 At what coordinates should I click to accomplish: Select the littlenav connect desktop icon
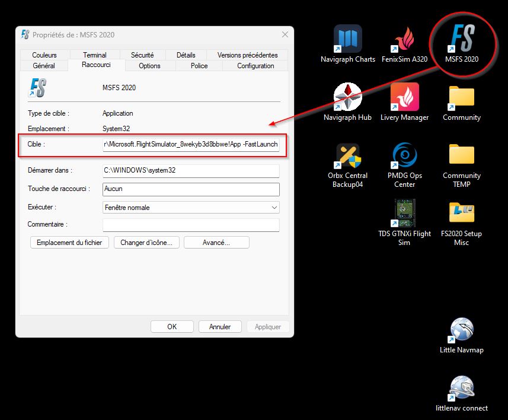pos(462,394)
